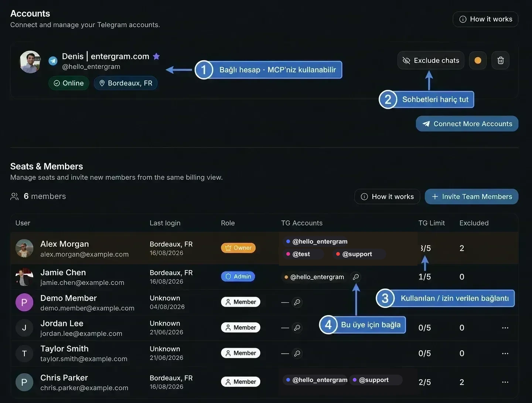532x403 pixels.
Task: Click Jamie Chen's 1/5 TG limit value
Action: point(425,277)
